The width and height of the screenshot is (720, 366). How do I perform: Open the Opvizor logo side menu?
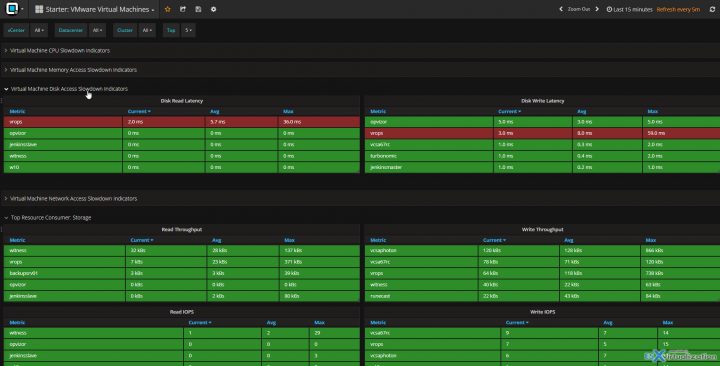point(12,9)
